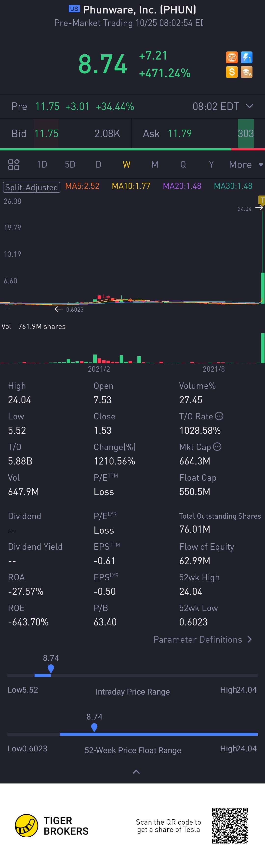265x868 pixels.
Task: Tap the orange no-short-selling badge icon
Action: (x=232, y=57)
